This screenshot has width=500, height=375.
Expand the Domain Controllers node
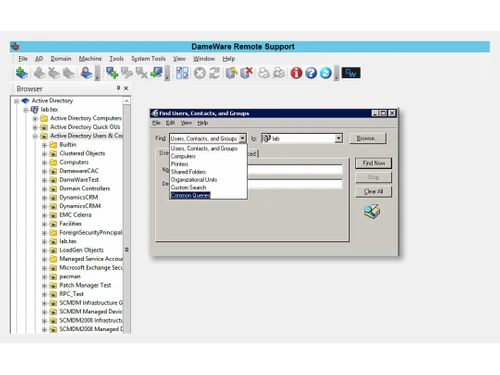tap(44, 189)
